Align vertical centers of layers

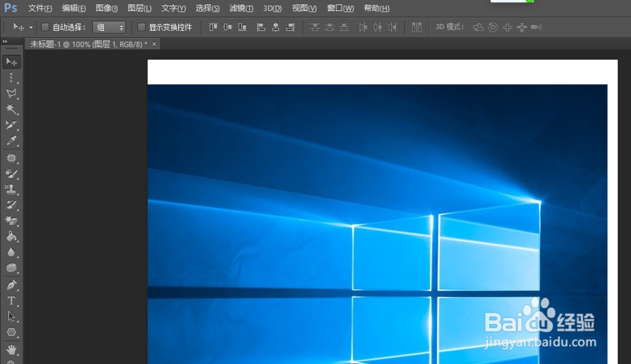pyautogui.click(x=227, y=27)
